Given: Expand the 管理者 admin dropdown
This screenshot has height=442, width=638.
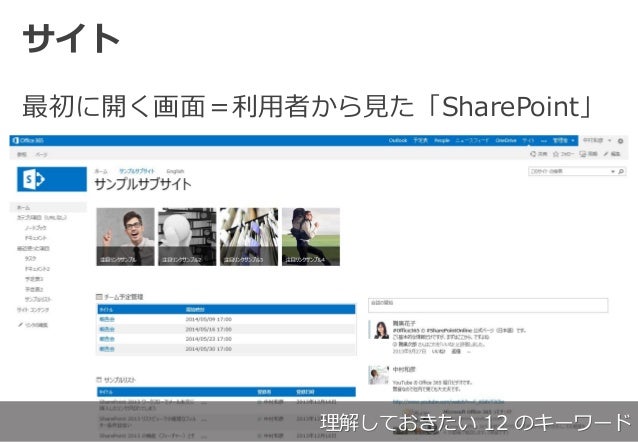Looking at the screenshot, I should 564,140.
